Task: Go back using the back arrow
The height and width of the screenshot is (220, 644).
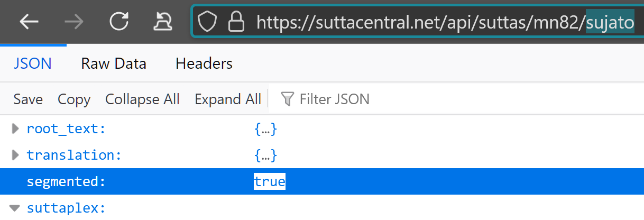Action: coord(29,22)
